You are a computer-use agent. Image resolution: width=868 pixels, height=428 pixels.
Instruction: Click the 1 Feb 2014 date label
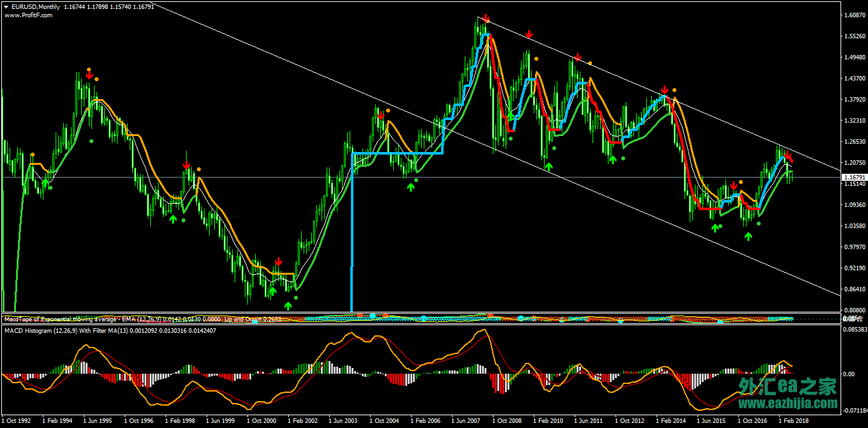(x=671, y=422)
